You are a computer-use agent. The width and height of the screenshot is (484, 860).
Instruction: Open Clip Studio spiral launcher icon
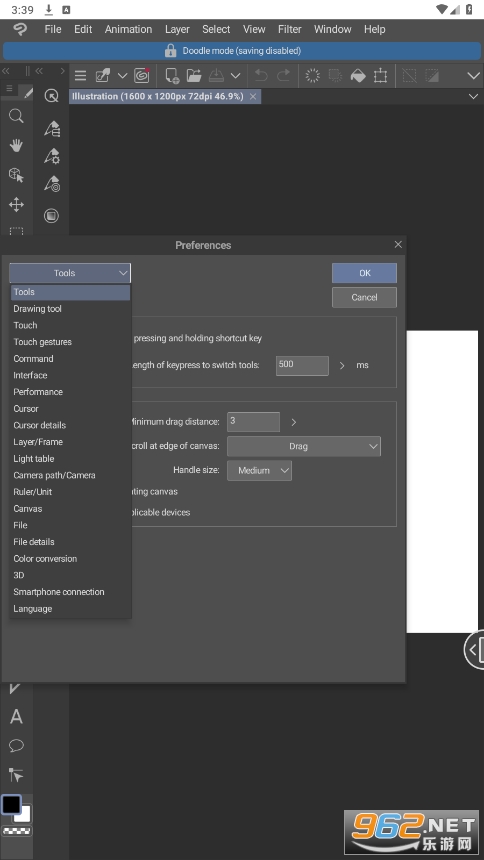click(x=142, y=75)
